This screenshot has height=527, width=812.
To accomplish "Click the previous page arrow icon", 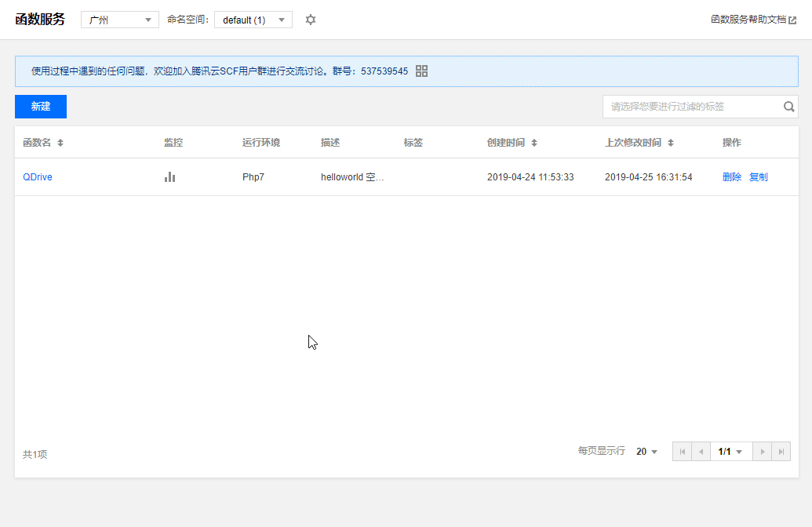I will coord(701,451).
